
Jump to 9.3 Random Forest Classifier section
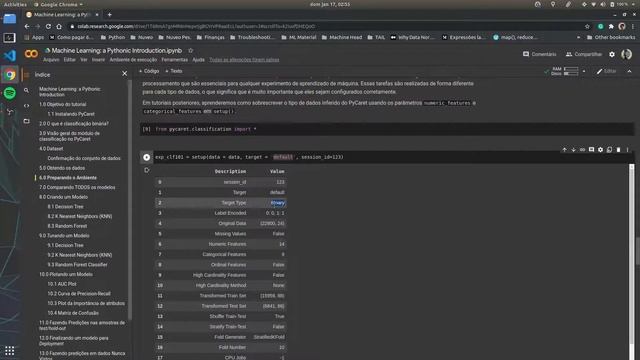78,264
